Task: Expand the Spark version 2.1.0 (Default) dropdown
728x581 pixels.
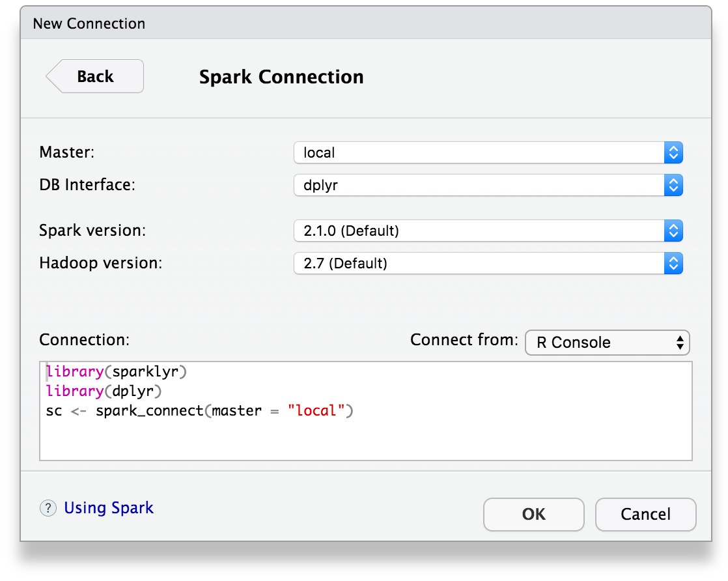Action: pos(479,231)
